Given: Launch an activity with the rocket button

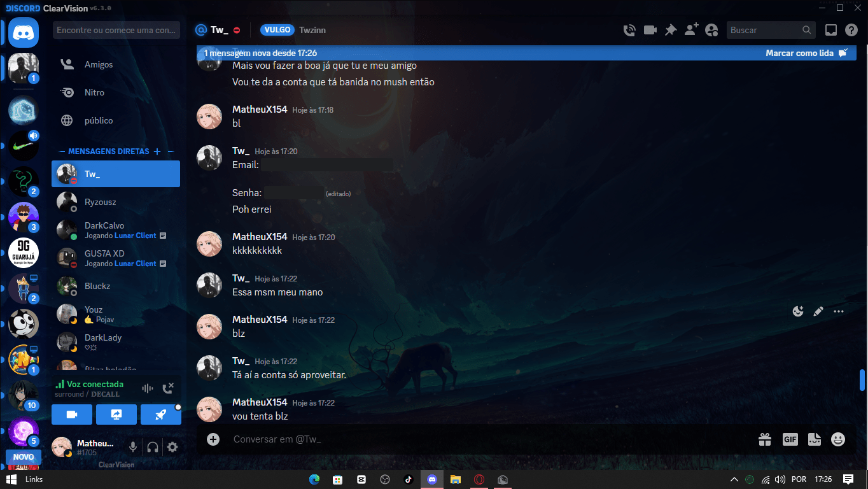Looking at the screenshot, I should pos(161,415).
